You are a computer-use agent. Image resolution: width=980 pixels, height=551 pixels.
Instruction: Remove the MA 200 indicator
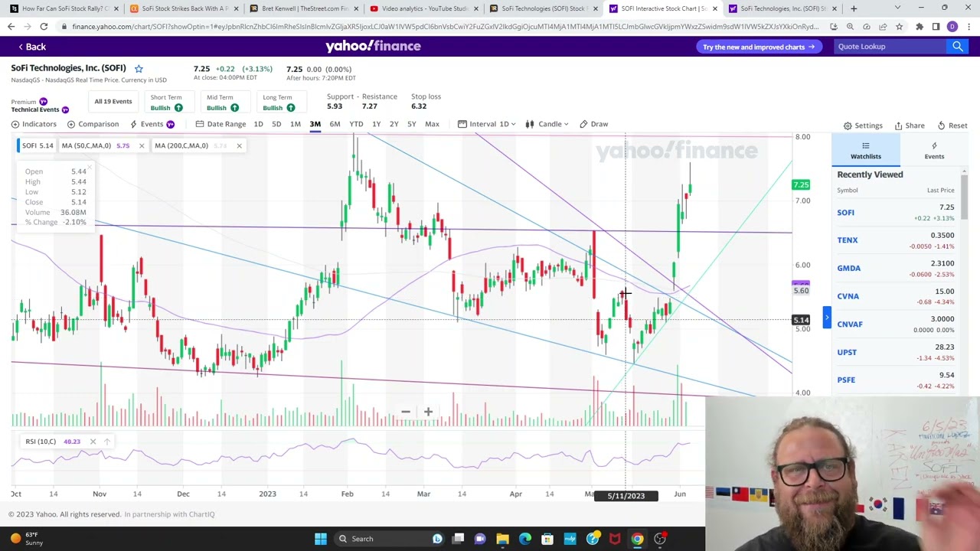pos(239,145)
